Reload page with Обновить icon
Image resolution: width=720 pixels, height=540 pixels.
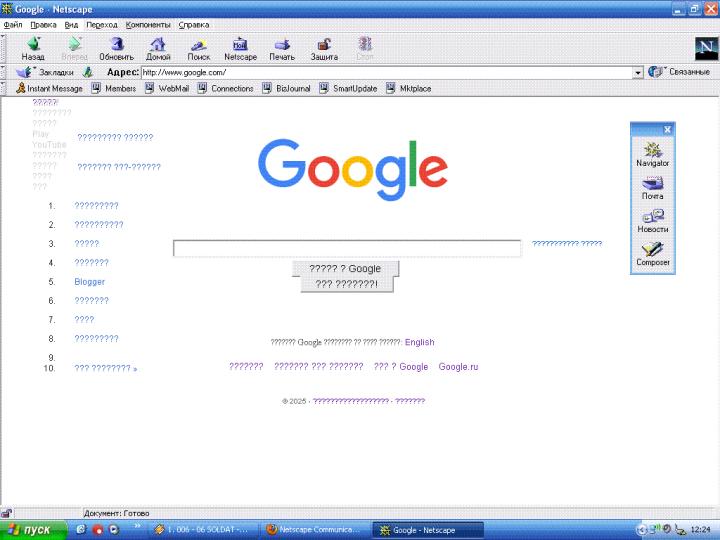(117, 44)
